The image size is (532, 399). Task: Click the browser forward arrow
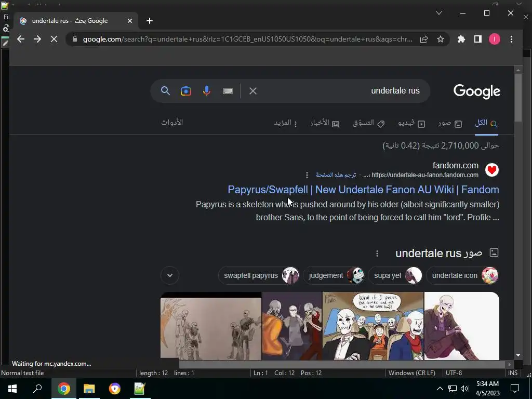tap(37, 39)
